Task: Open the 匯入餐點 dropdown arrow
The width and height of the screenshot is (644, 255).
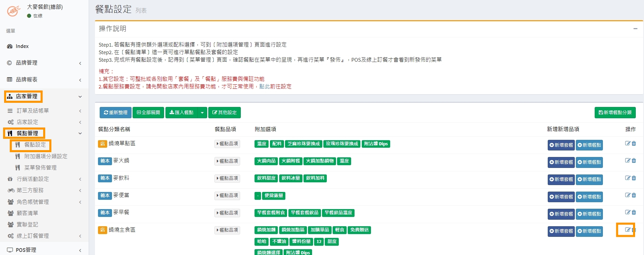Action: click(x=202, y=112)
